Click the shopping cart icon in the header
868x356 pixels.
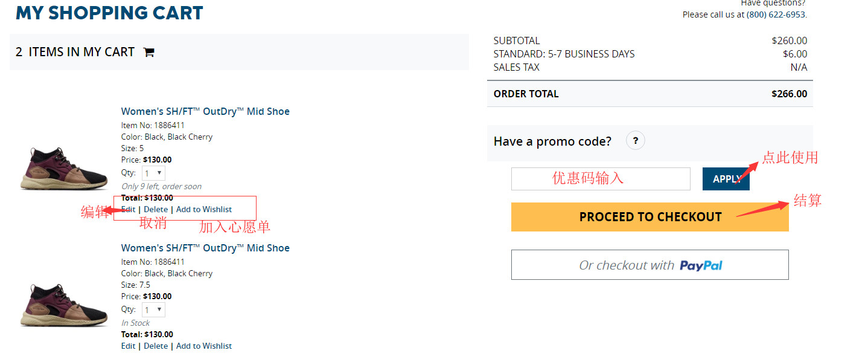[x=148, y=53]
